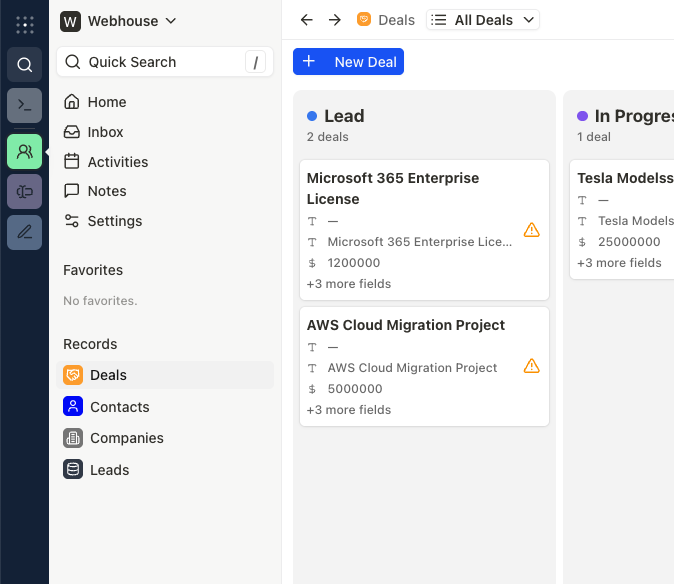
Task: Click the Deals breadcrumb icon in header
Action: [x=364, y=19]
